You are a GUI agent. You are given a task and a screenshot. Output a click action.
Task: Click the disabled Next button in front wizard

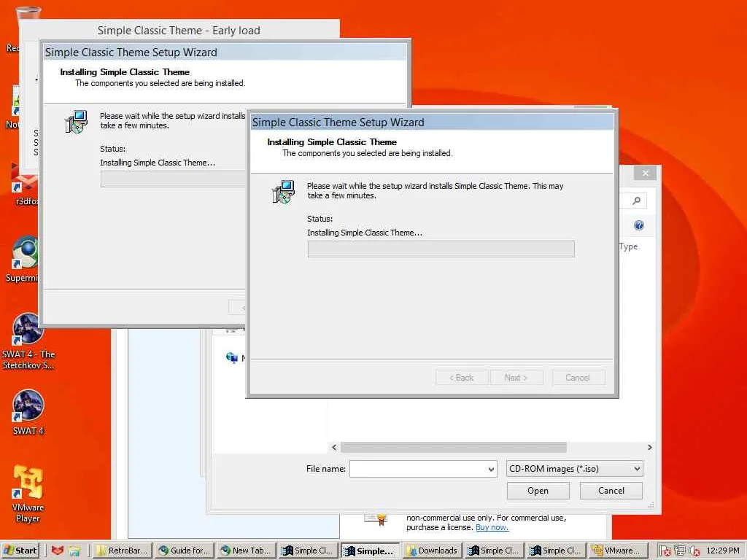point(516,378)
